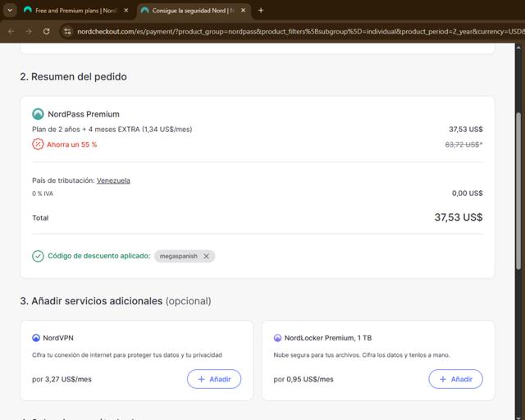View site information icon in address bar
Image resolution: width=525 pixels, height=420 pixels.
click(67, 31)
